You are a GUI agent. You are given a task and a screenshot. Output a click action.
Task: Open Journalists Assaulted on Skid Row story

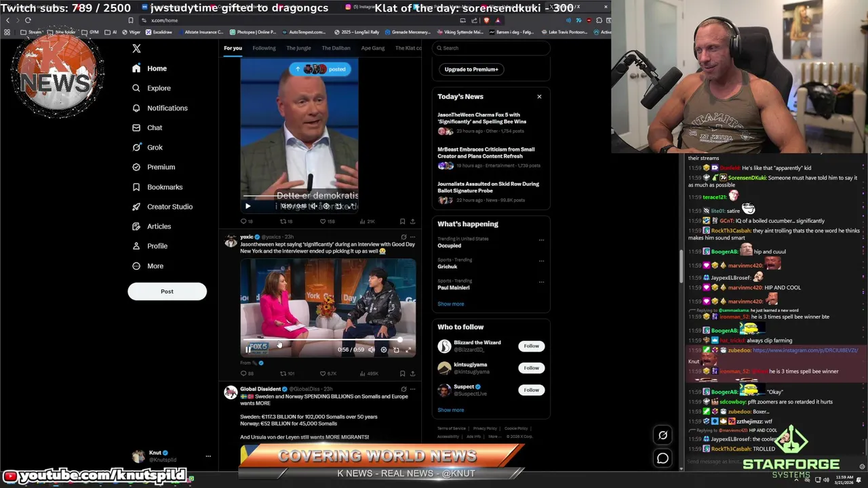pos(490,192)
